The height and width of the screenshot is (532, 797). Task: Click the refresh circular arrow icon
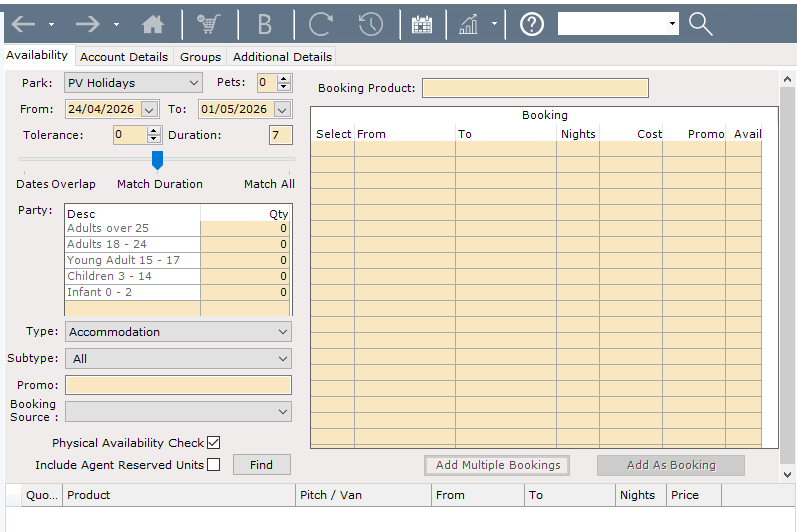(x=321, y=24)
